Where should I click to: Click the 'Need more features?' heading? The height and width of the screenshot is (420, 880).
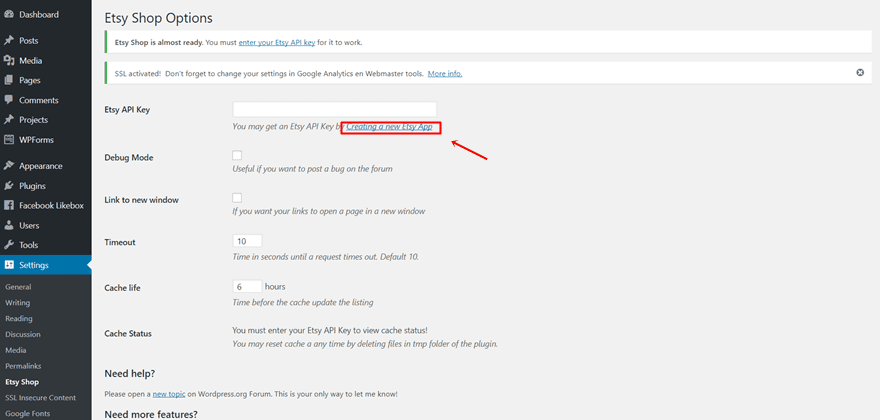[x=151, y=414]
